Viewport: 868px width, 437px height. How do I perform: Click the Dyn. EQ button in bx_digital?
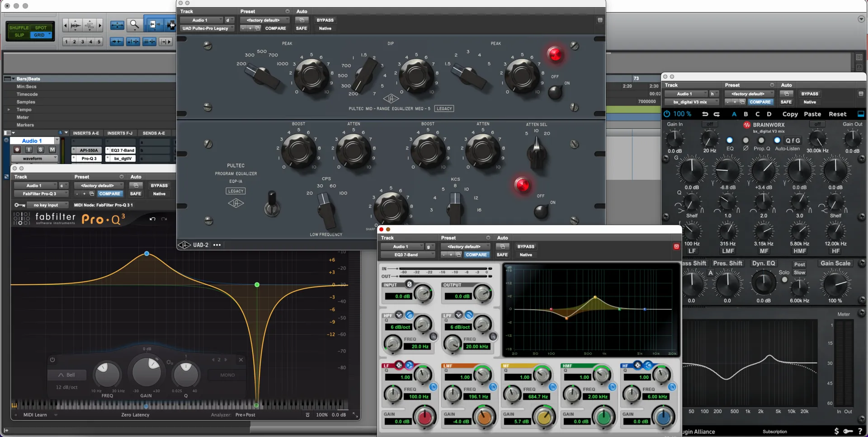[x=764, y=263]
